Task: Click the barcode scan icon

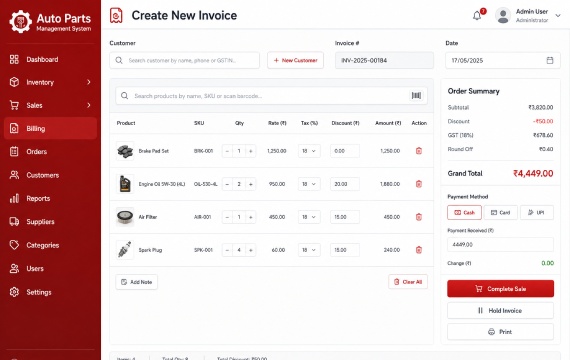Action: tap(416, 96)
